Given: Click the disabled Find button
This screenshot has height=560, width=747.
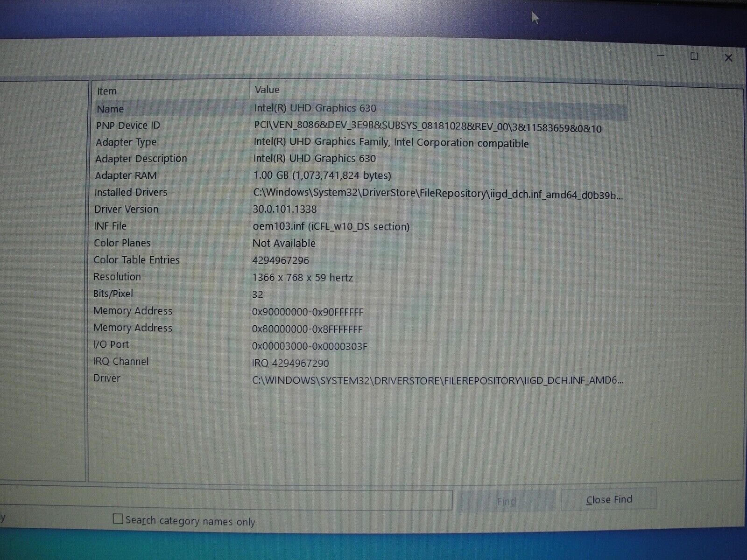Looking at the screenshot, I should pyautogui.click(x=506, y=501).
